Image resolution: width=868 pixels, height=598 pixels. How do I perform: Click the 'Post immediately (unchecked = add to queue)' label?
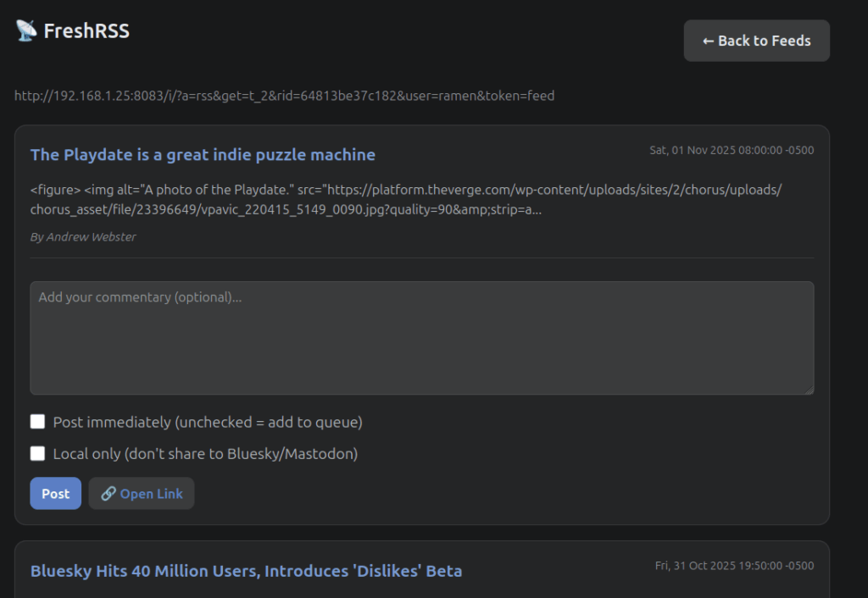[x=208, y=422]
